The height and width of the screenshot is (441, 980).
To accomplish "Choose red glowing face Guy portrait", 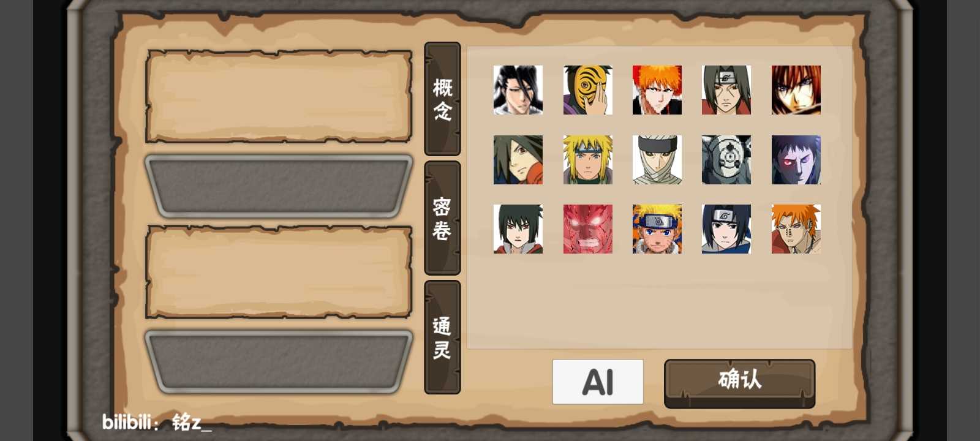I will [x=587, y=229].
